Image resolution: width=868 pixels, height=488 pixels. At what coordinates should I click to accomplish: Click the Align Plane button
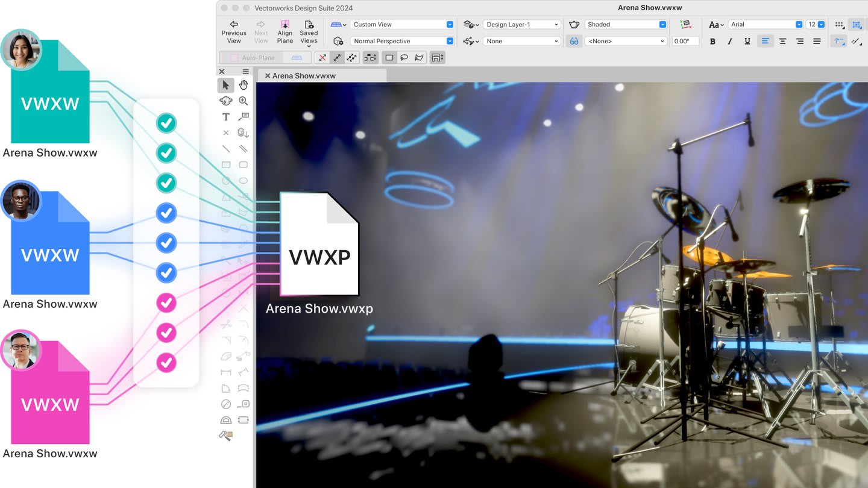[x=285, y=33]
